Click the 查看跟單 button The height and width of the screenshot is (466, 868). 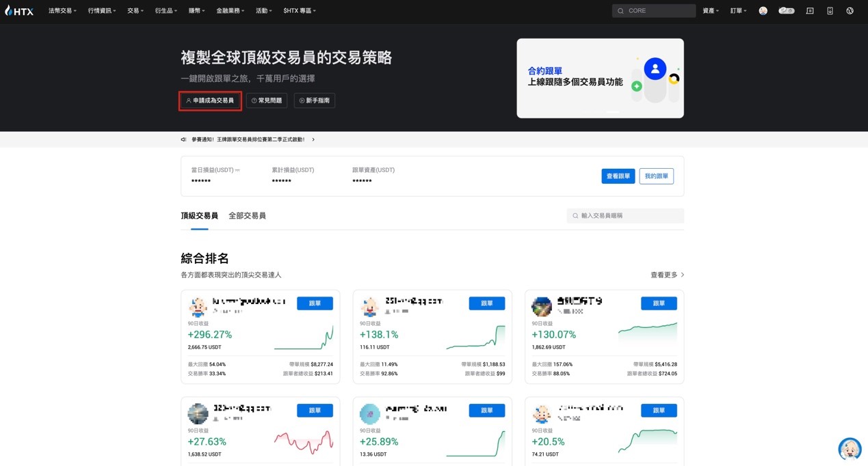tap(618, 176)
